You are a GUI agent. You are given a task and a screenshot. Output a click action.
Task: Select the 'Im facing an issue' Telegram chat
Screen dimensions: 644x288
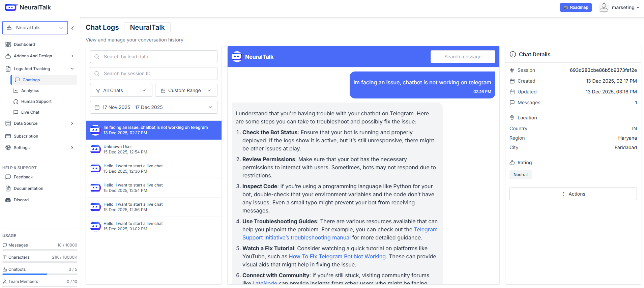coord(154,130)
